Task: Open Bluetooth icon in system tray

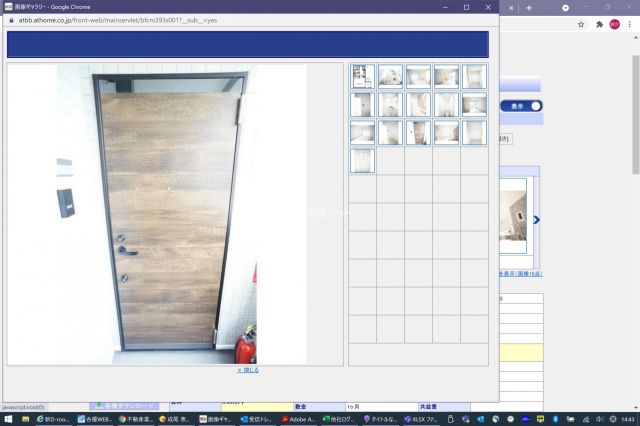Action: tap(555, 419)
